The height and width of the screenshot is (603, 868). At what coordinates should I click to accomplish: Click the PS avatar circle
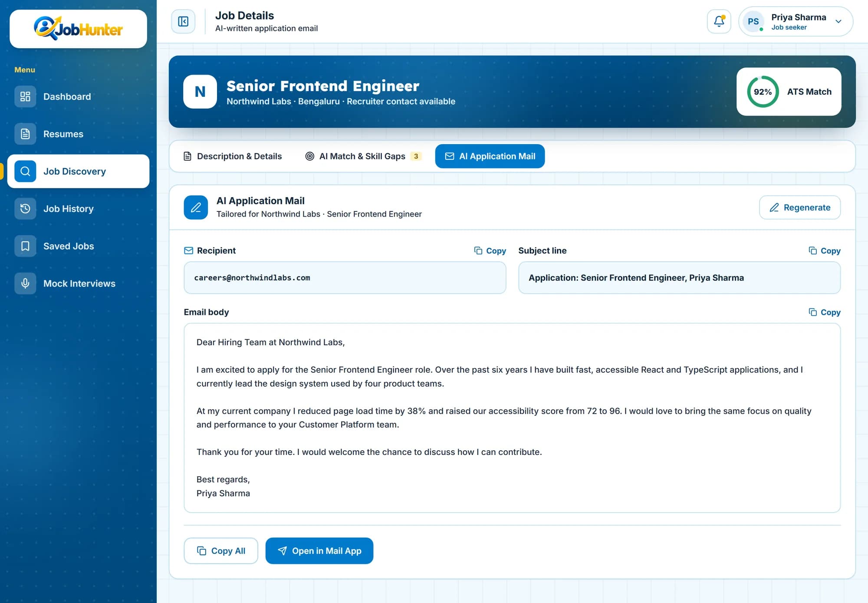[753, 21]
